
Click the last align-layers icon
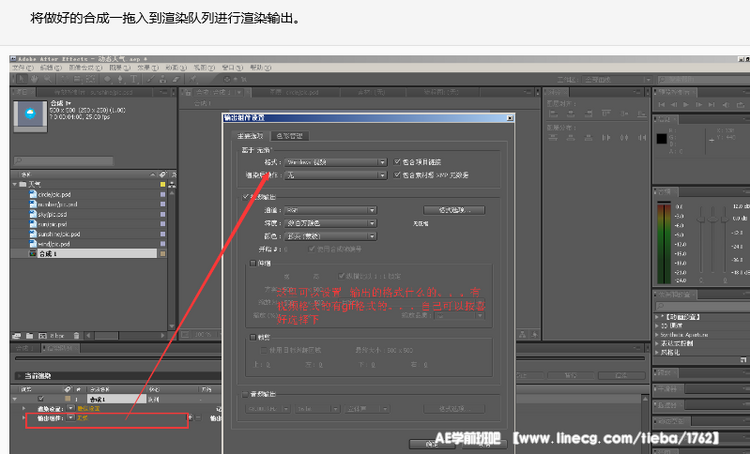(641, 114)
